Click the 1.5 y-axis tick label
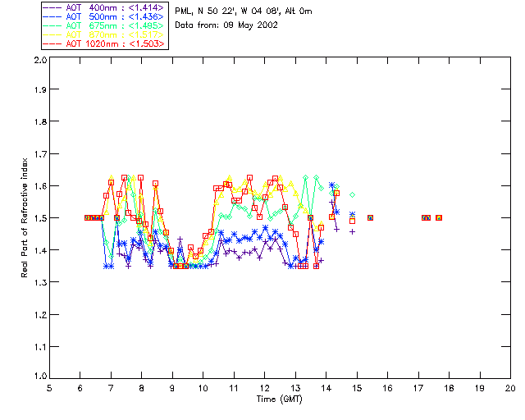Screen dimensions: 525x420 click(40, 218)
